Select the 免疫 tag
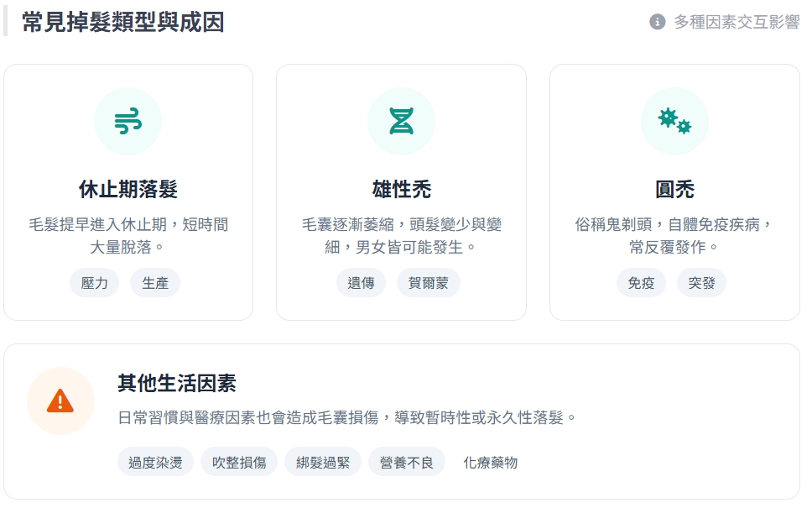812x508 pixels. tap(641, 283)
